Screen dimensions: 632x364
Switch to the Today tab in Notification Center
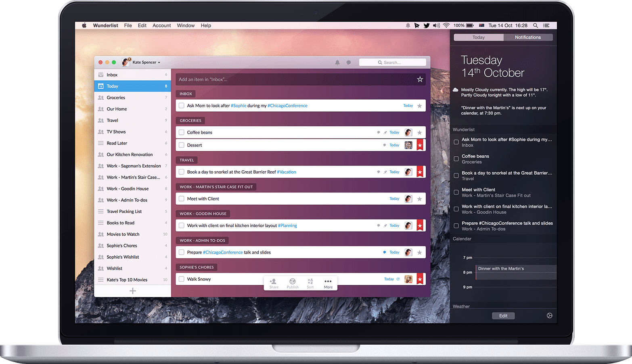click(479, 37)
